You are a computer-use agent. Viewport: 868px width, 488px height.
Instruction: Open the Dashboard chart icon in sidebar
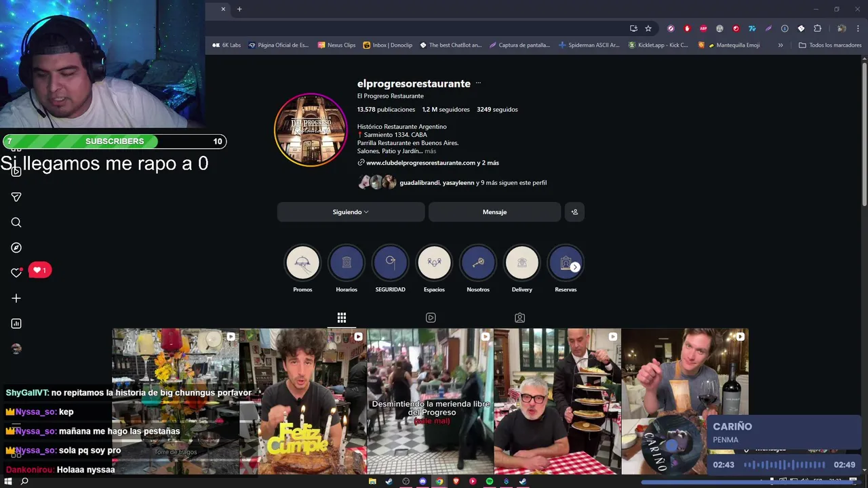(x=16, y=323)
